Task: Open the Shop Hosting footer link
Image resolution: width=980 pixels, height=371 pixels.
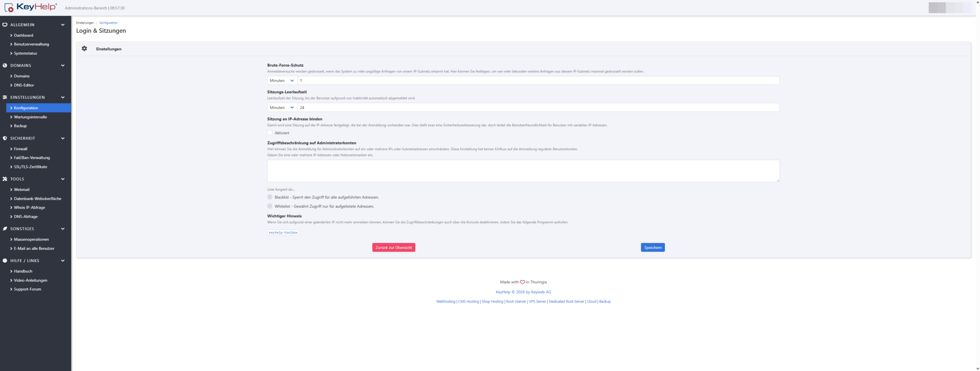Action: [492, 302]
